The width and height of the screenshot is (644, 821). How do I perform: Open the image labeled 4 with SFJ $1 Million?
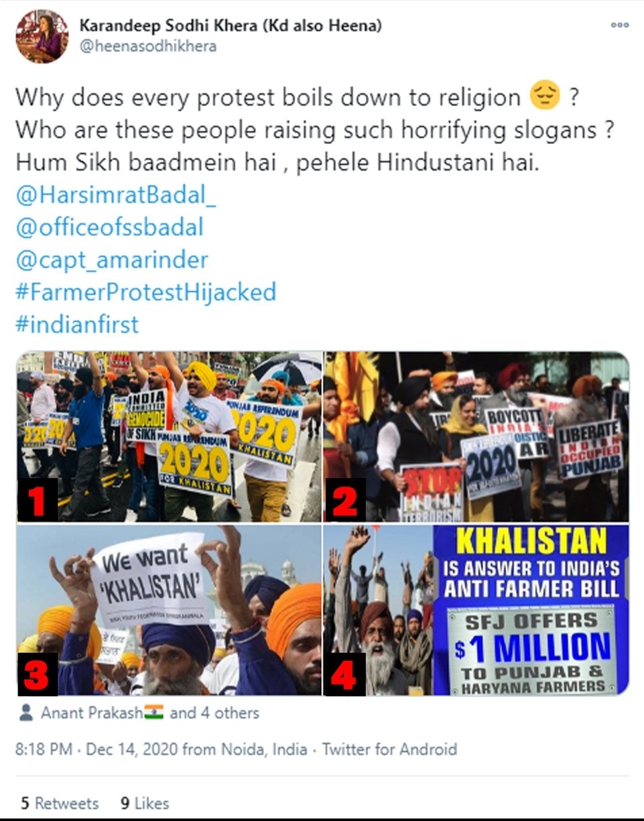click(x=476, y=610)
